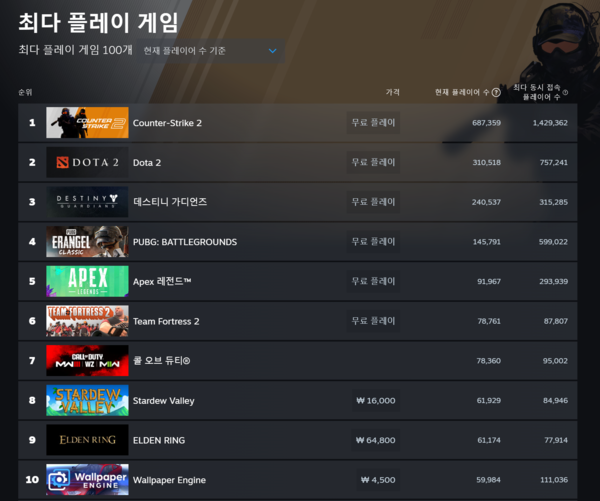Image resolution: width=600 pixels, height=501 pixels.
Task: Click the 최다 플레이 게임 100개 subtitle
Action: [75, 50]
